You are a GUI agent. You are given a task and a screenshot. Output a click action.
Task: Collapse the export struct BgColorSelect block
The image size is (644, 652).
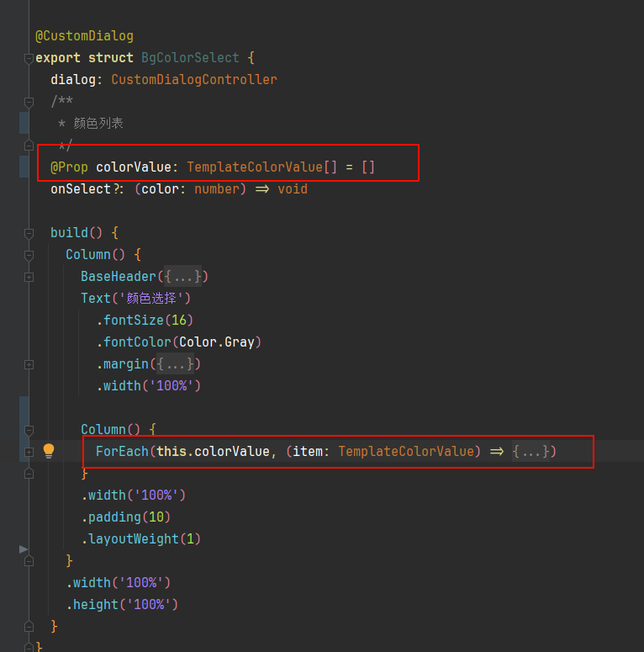[x=29, y=58]
